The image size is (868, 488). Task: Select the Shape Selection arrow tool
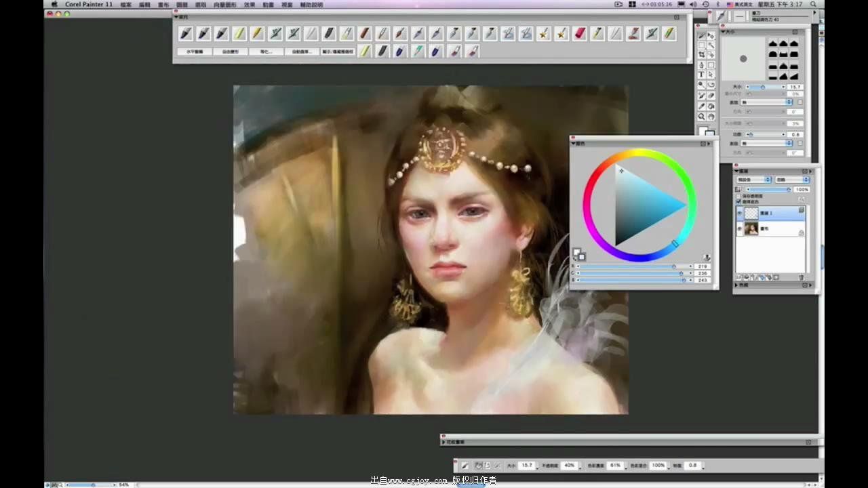[711, 75]
